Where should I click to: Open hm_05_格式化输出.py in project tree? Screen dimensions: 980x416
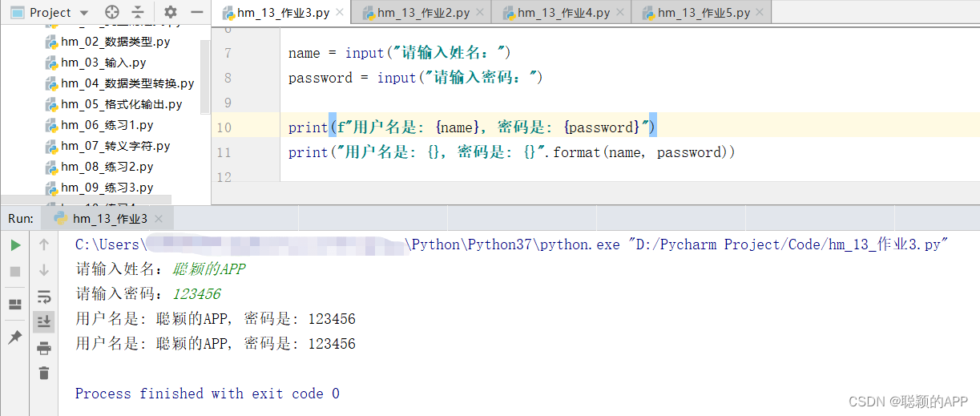pyautogui.click(x=122, y=104)
